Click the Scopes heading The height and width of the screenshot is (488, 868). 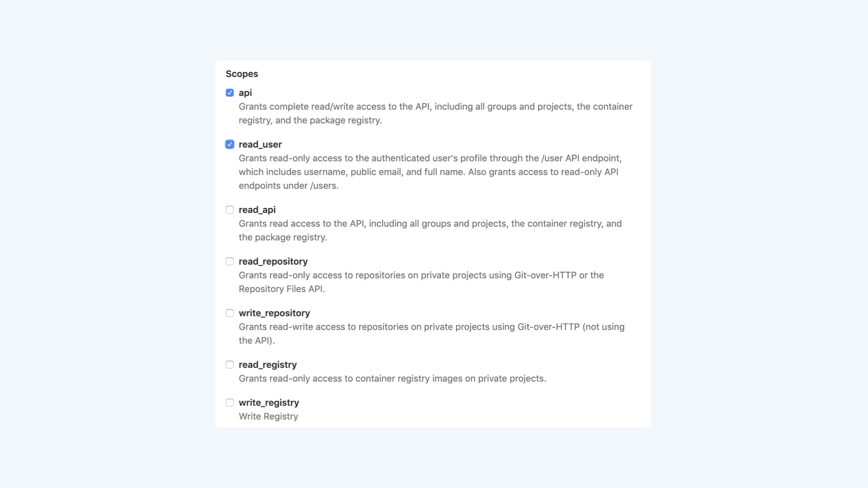[242, 74]
